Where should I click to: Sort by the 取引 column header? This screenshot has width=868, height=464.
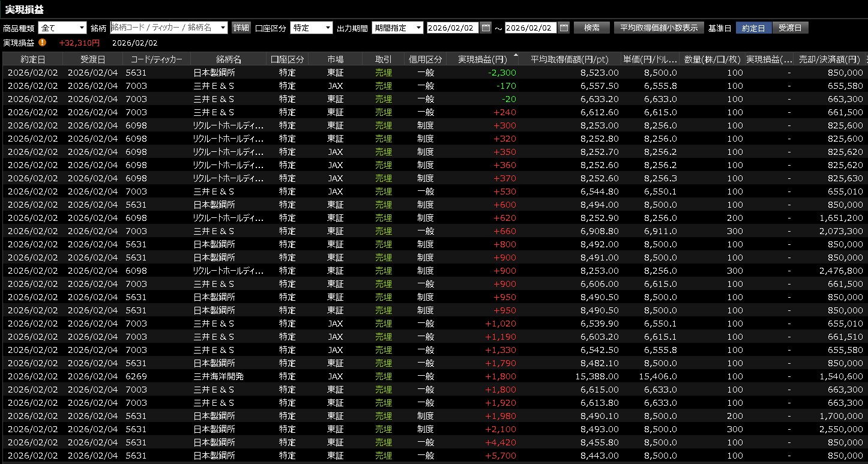click(384, 59)
